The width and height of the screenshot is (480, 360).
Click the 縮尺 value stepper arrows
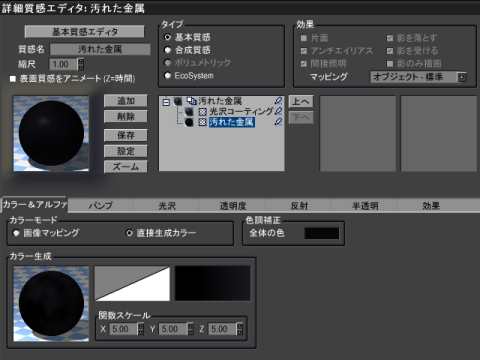point(80,64)
